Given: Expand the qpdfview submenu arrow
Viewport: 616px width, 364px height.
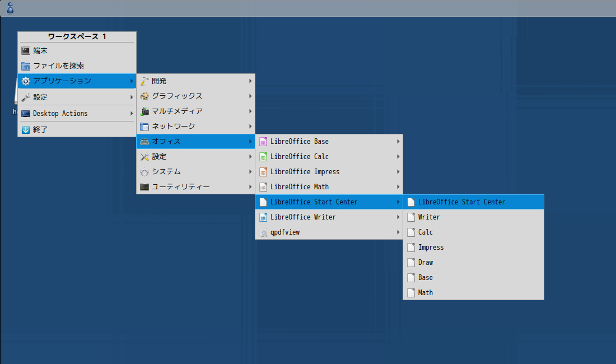Looking at the screenshot, I should pos(398,232).
